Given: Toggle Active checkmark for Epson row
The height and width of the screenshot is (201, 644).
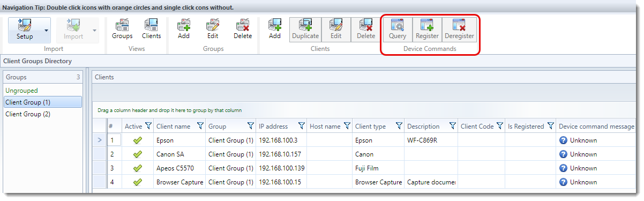Looking at the screenshot, I should point(138,140).
